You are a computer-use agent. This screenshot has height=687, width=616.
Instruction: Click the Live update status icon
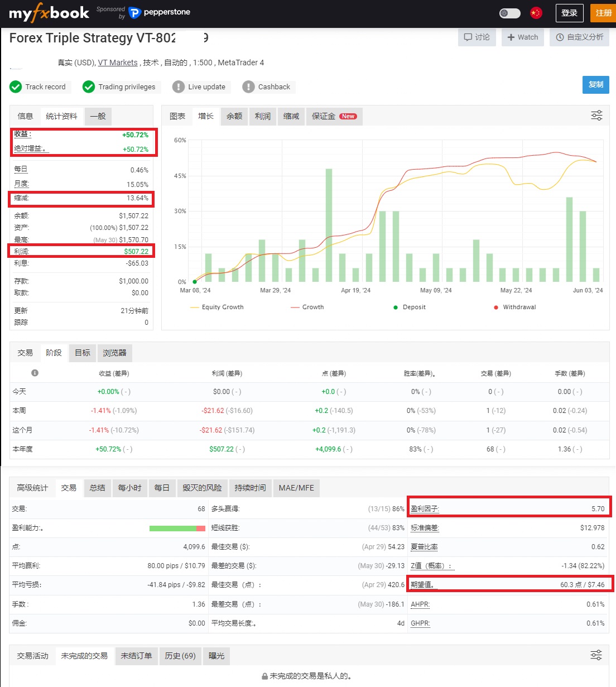point(179,87)
